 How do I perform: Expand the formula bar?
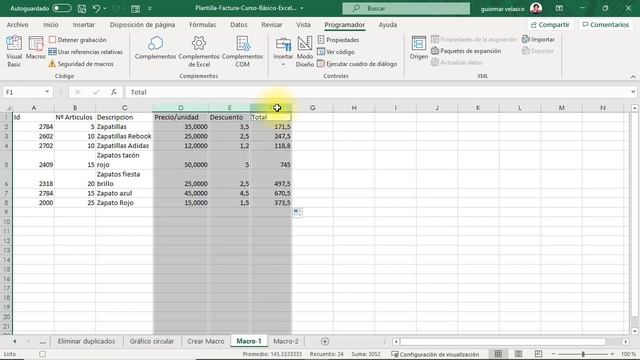(633, 92)
